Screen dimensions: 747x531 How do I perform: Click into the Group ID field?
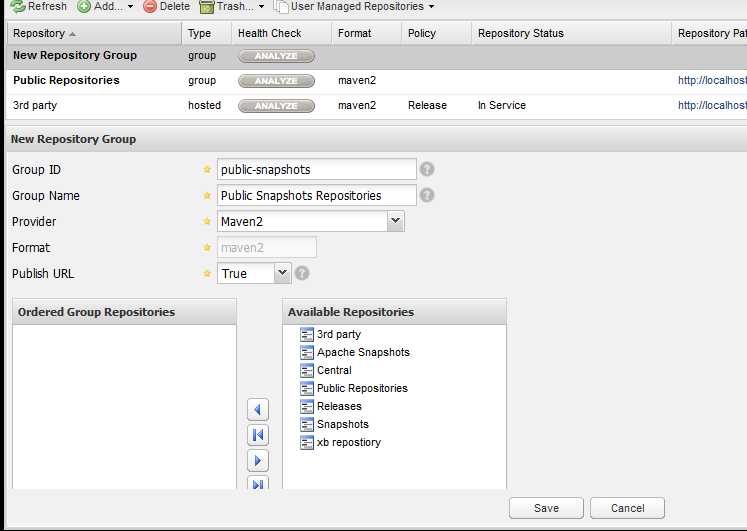(316, 170)
